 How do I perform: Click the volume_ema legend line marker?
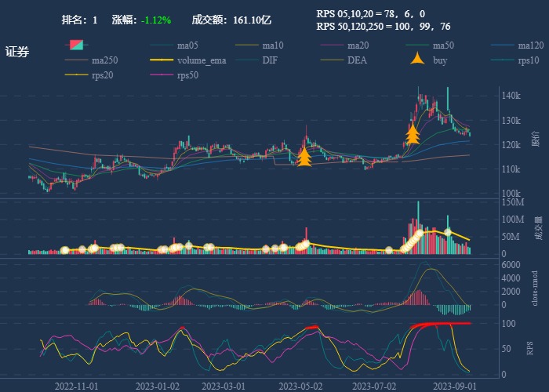click(161, 60)
